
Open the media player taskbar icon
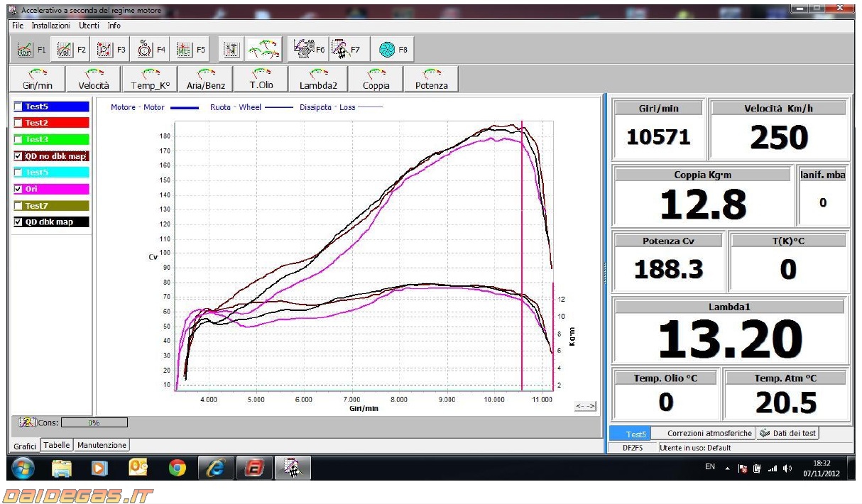(x=100, y=468)
